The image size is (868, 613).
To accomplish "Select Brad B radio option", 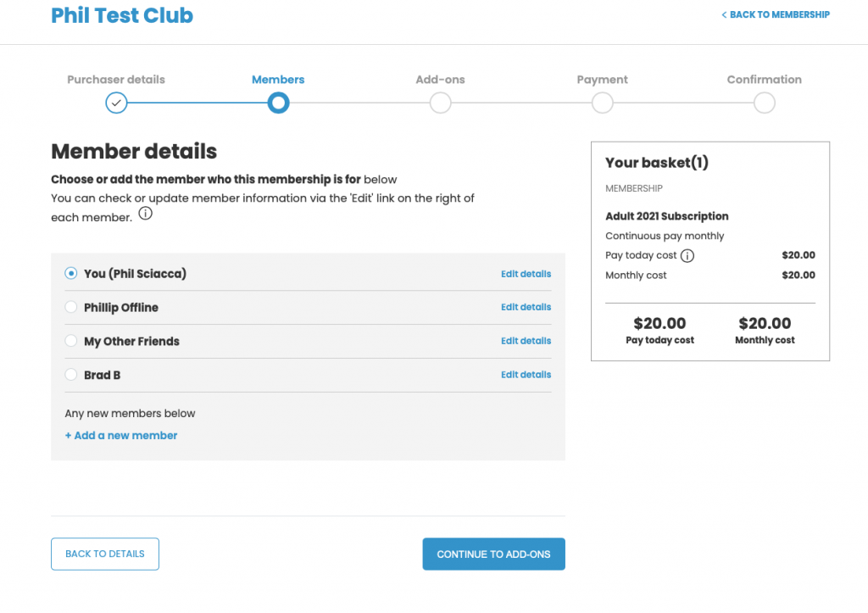I will [x=71, y=375].
